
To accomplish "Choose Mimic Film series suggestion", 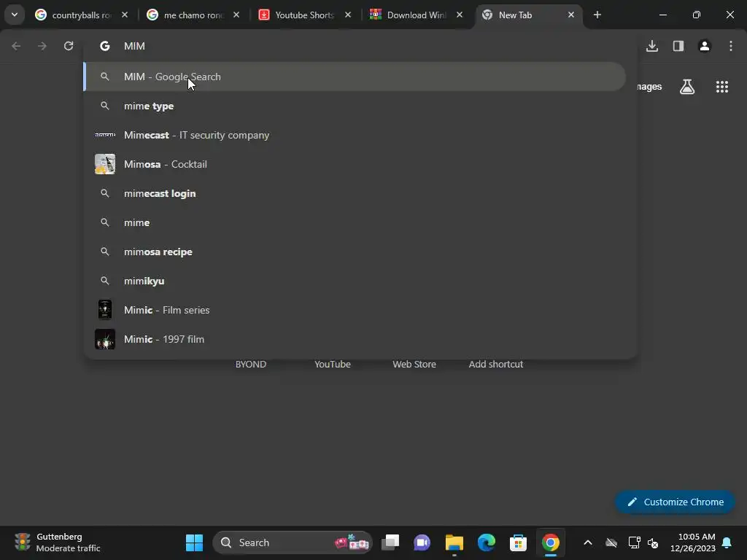I will pos(355,310).
